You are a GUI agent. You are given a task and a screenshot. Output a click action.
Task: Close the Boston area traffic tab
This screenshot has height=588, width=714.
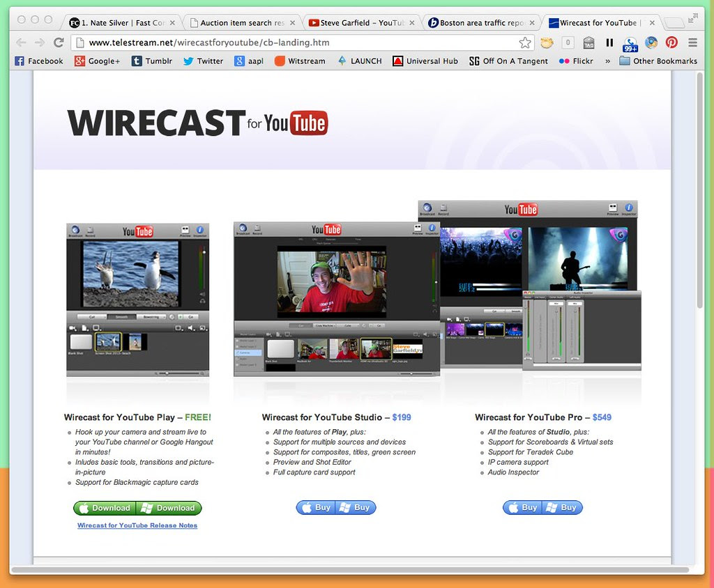pyautogui.click(x=532, y=23)
